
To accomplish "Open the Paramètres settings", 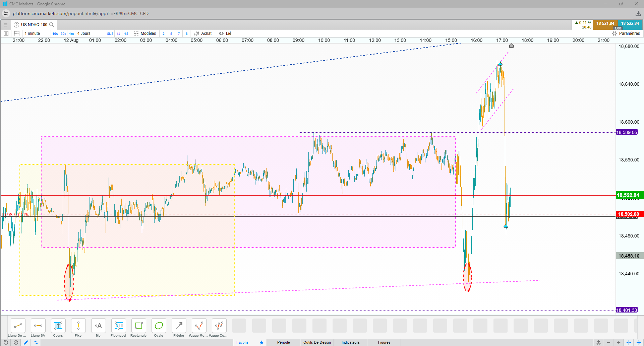I will (x=626, y=33).
